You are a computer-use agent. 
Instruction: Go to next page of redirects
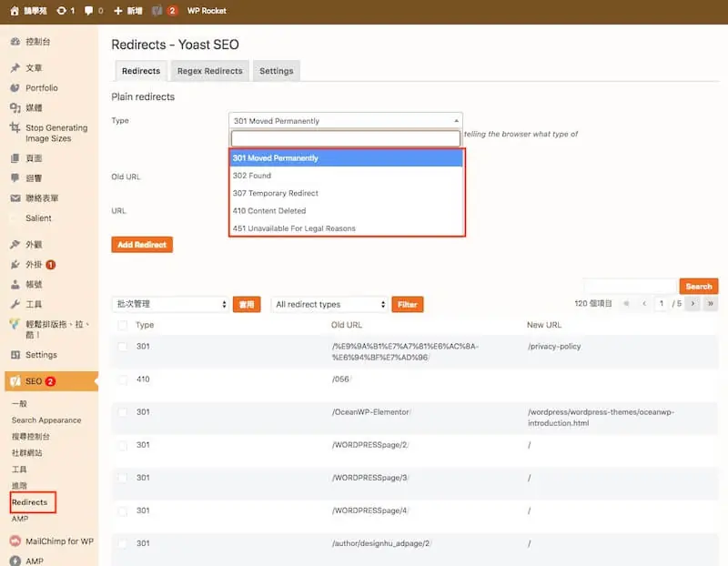693,304
